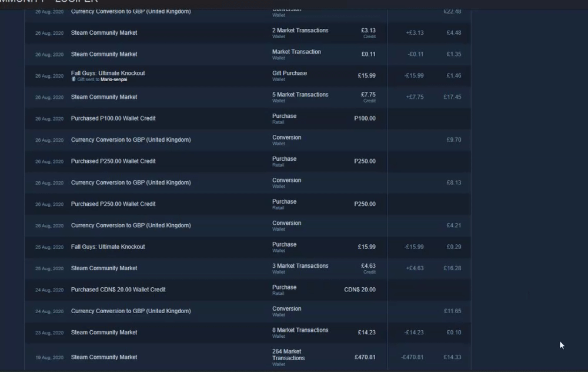
Task: Click the £4.63 Credit total amount
Action: tap(368, 266)
